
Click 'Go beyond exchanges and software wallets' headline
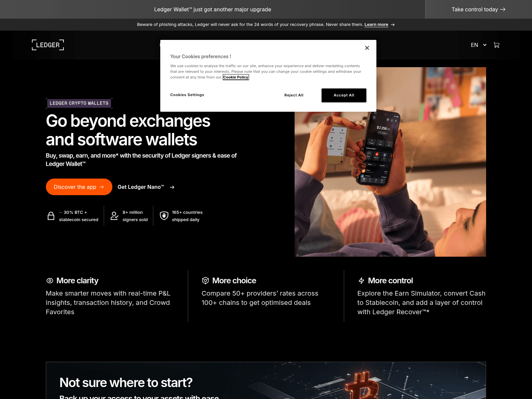pos(128,130)
